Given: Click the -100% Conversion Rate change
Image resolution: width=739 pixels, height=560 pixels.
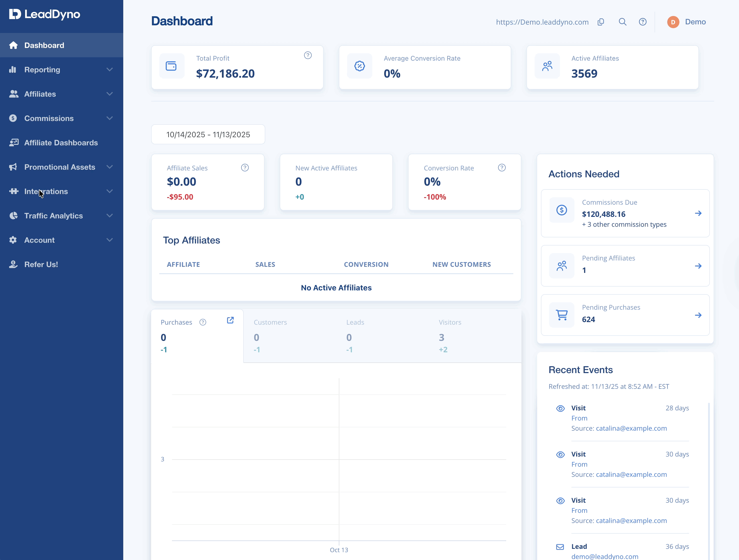Looking at the screenshot, I should click(435, 197).
